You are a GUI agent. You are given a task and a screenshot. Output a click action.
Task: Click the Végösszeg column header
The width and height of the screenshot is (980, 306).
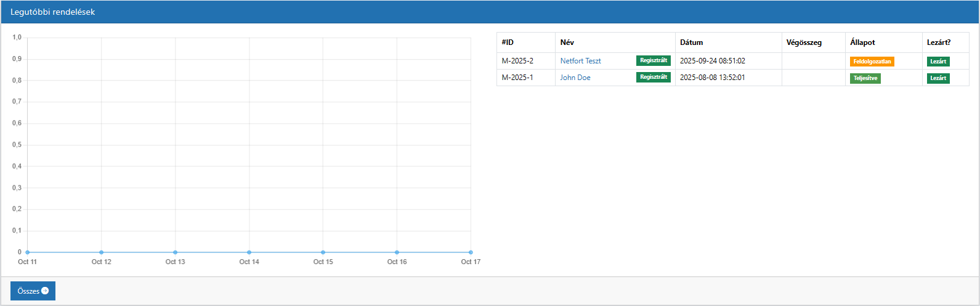(804, 42)
